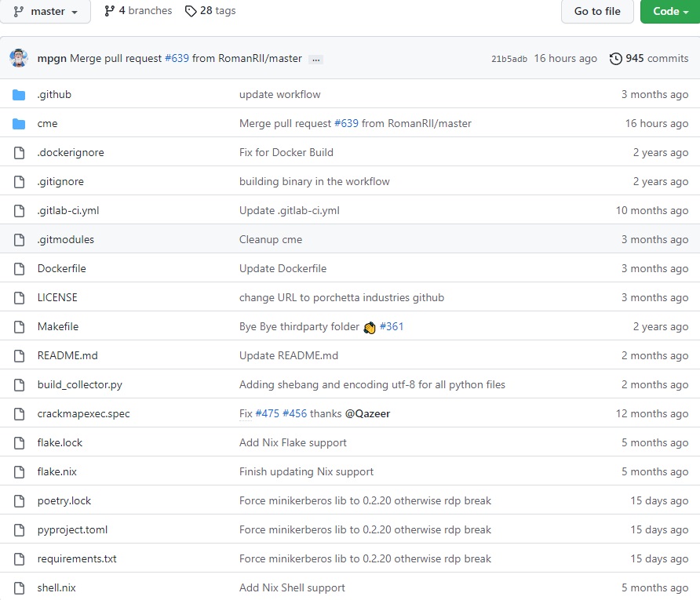
Task: Open the build_collector.py file
Action: pos(80,384)
